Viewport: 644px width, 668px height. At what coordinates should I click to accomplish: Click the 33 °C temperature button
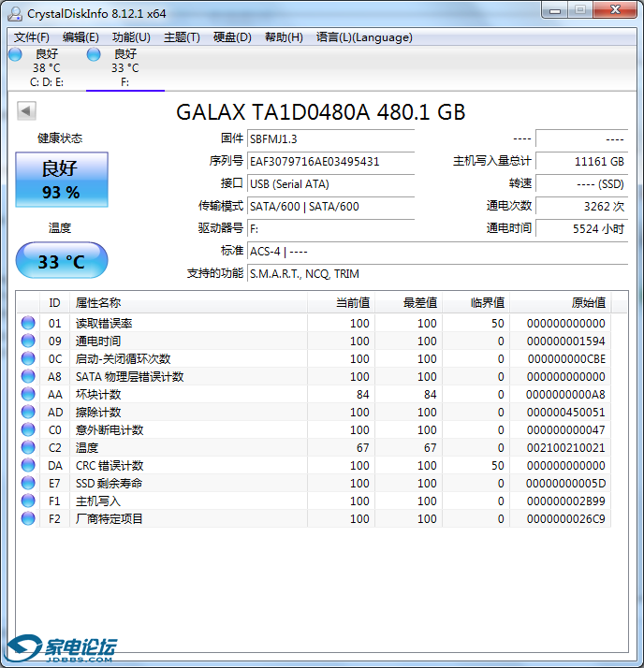(x=62, y=260)
